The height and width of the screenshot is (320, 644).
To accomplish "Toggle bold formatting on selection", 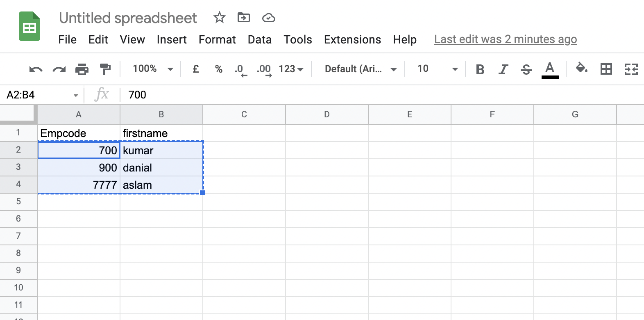I will 480,69.
